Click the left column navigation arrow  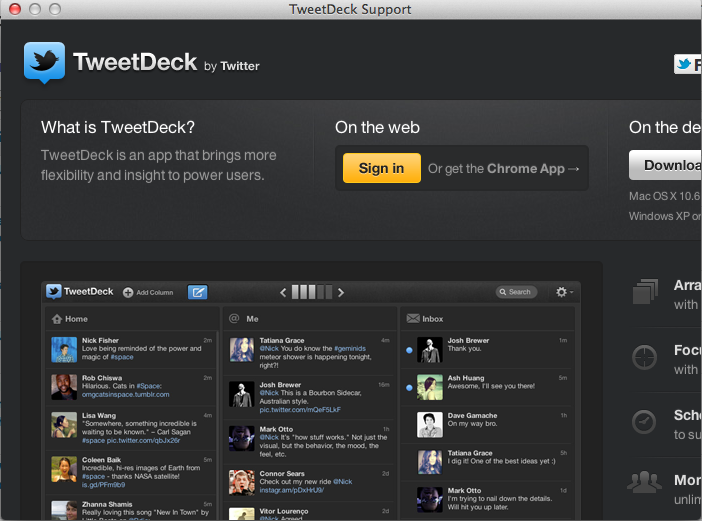pos(283,293)
